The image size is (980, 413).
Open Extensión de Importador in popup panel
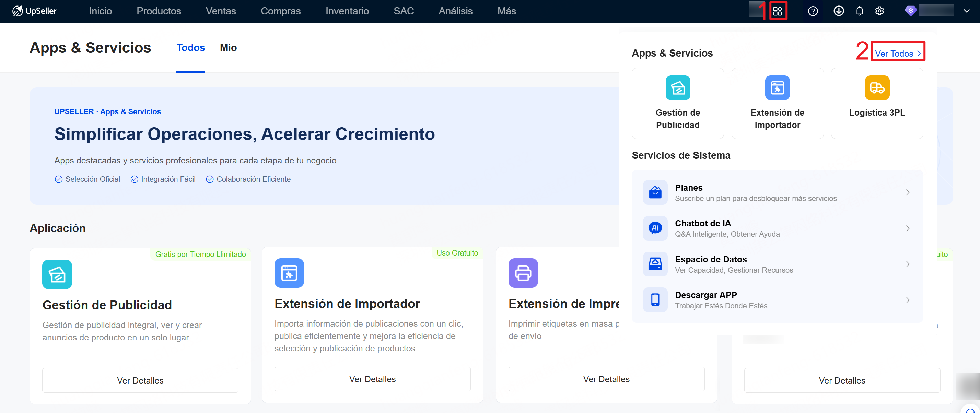pos(777,103)
